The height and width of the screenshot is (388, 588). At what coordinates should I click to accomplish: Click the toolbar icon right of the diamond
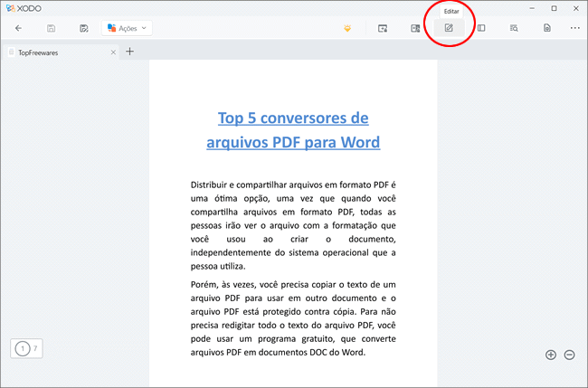tap(383, 28)
